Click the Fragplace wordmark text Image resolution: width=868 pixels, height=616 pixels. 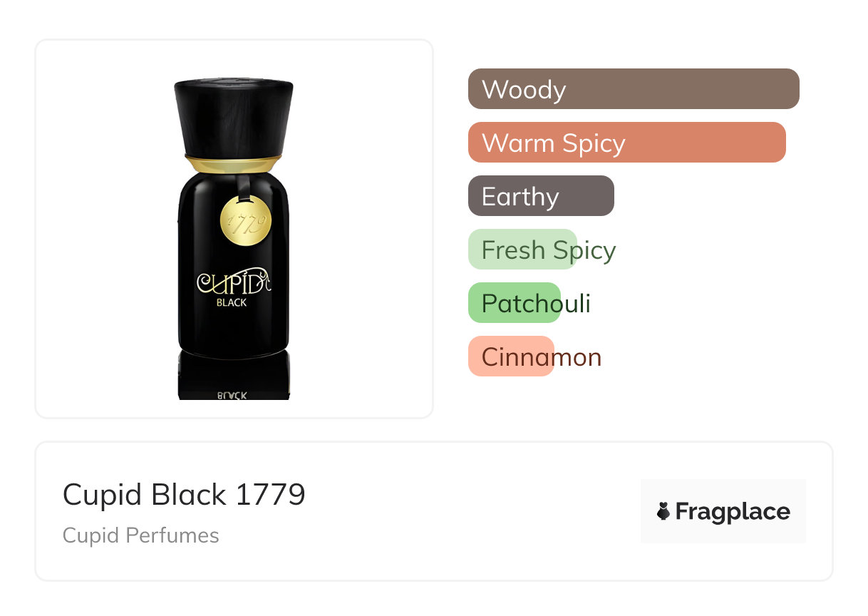tap(733, 512)
